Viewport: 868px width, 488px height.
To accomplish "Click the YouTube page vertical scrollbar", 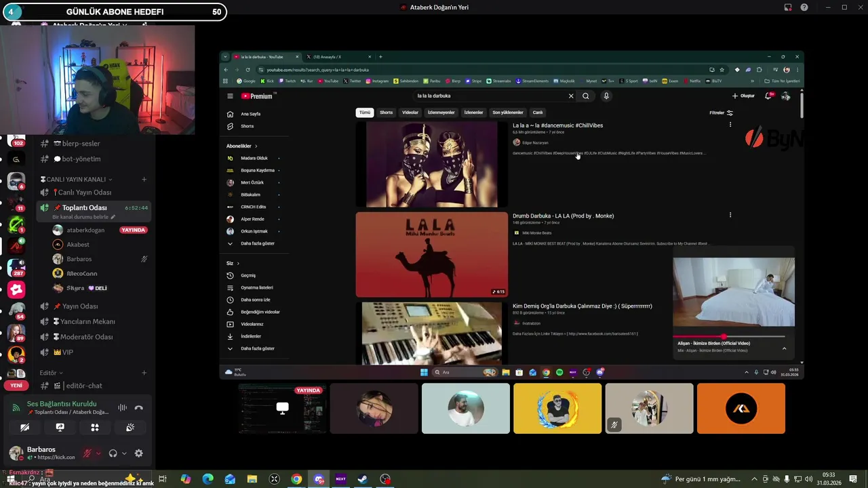I will tap(802, 105).
